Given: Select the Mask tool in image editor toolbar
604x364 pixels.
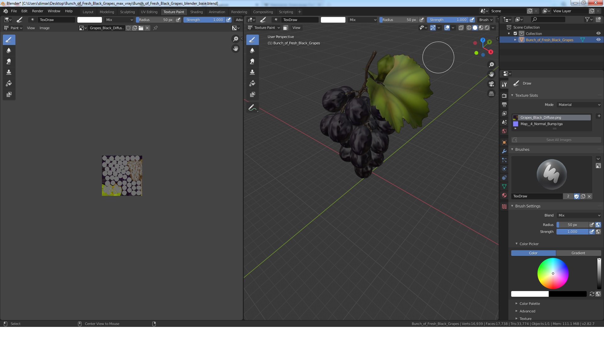Looking at the screenshot, I should click(x=9, y=94).
